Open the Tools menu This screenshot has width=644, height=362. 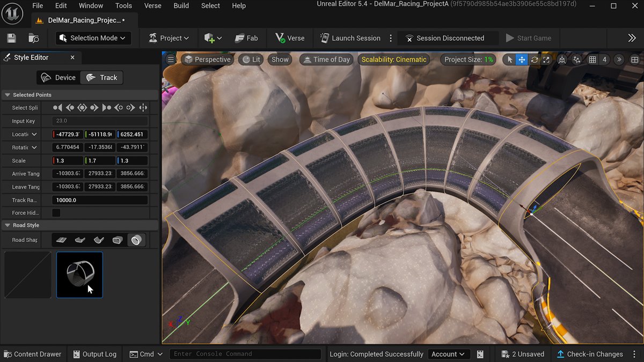[x=123, y=5]
